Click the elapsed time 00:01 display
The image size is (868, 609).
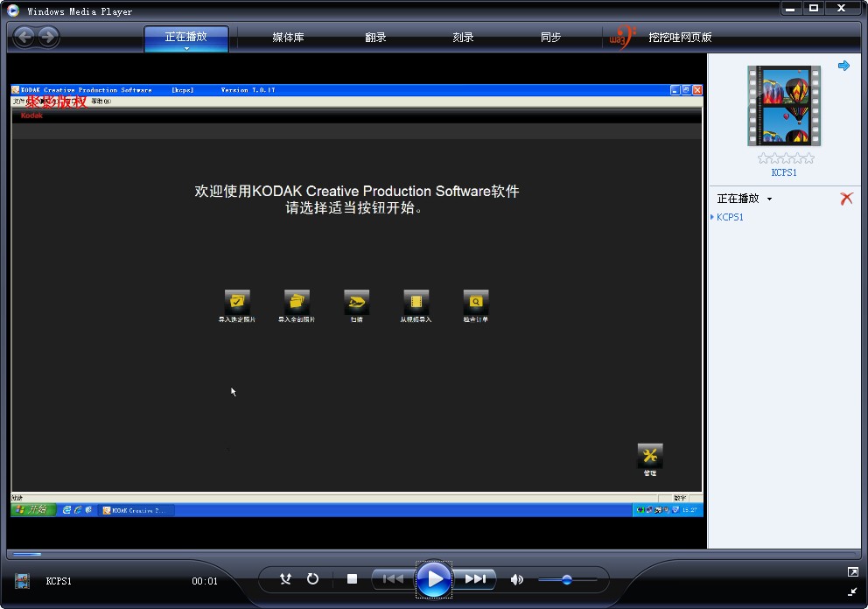tap(205, 581)
